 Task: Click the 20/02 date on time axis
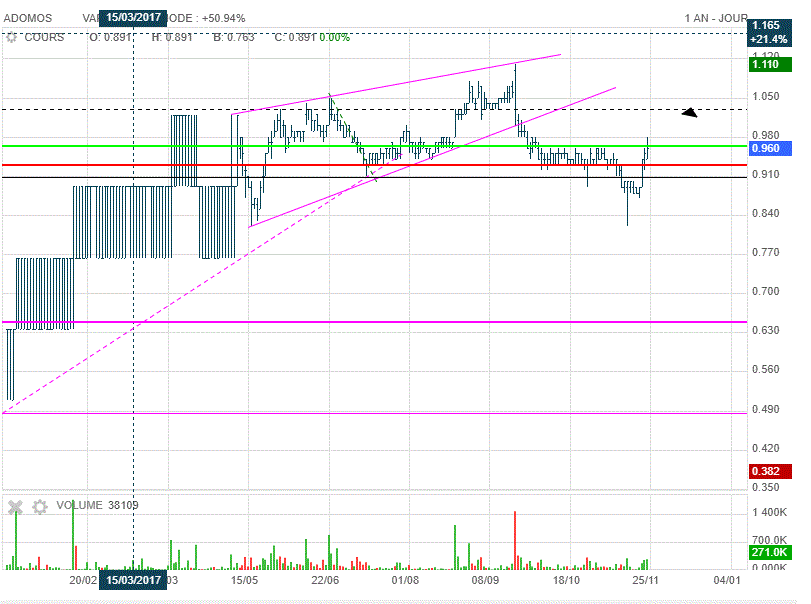83,580
